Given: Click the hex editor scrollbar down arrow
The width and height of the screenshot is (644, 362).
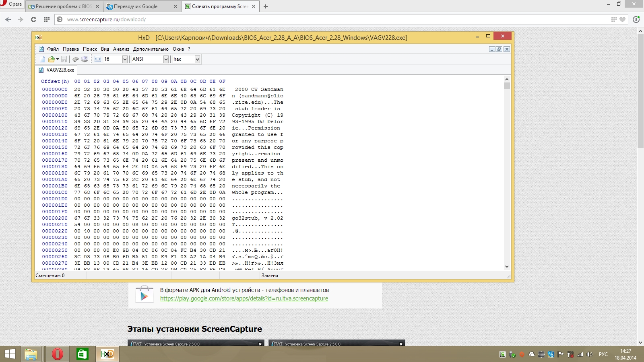Looking at the screenshot, I should coord(507,267).
